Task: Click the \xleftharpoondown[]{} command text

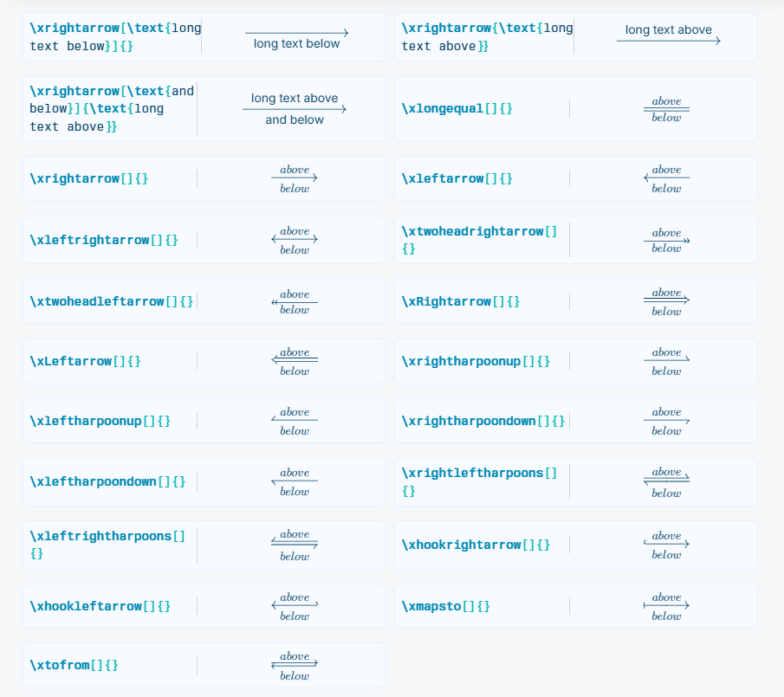Action: [107, 481]
